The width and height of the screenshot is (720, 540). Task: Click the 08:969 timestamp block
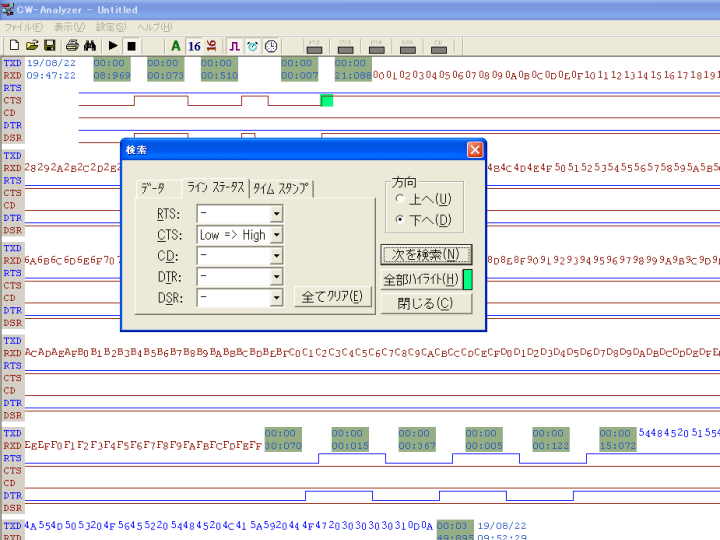[x=112, y=69]
